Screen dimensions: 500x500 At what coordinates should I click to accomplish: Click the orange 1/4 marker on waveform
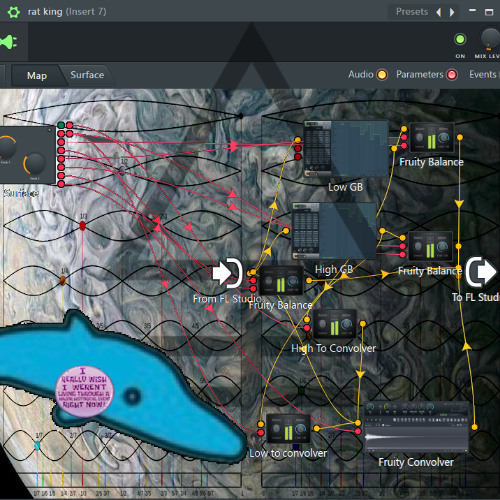pyautogui.click(x=63, y=281)
